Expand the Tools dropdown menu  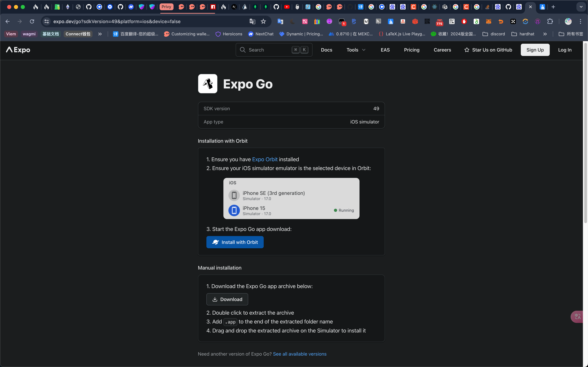click(x=356, y=50)
